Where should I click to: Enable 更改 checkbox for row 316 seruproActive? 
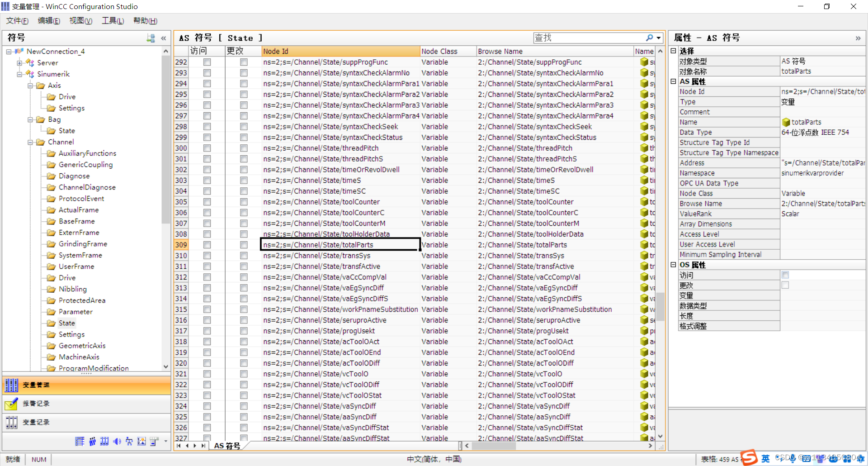(244, 320)
